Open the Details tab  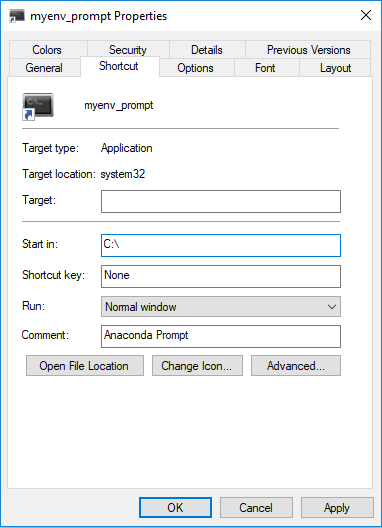(x=207, y=50)
